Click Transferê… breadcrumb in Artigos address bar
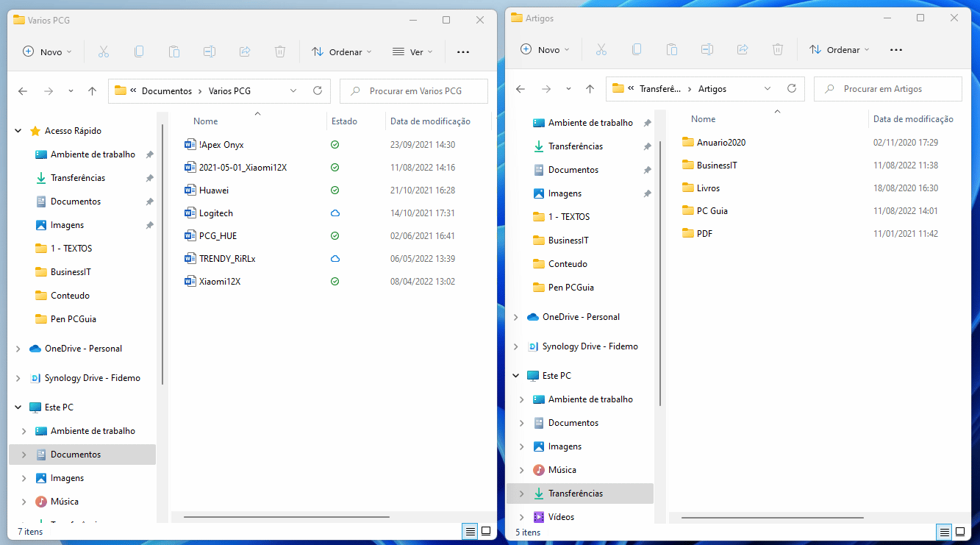This screenshot has width=980, height=545. 659,89
